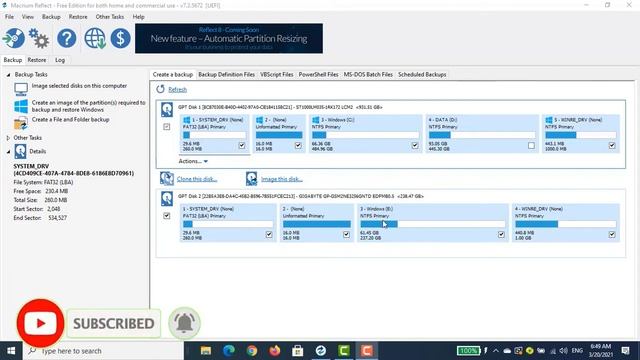Open Microsoft Edge from the taskbar
Viewport: 640px width, 360px height.
[x=229, y=351]
